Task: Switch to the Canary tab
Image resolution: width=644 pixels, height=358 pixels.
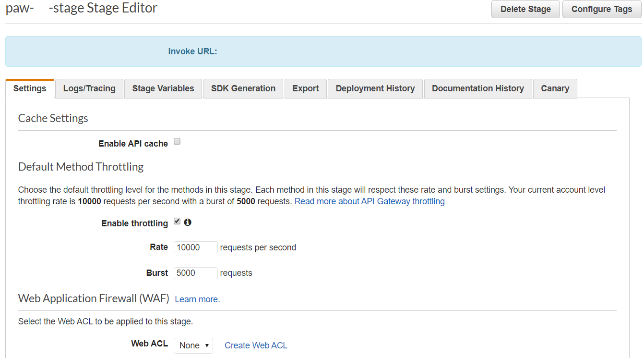Action: pos(555,88)
